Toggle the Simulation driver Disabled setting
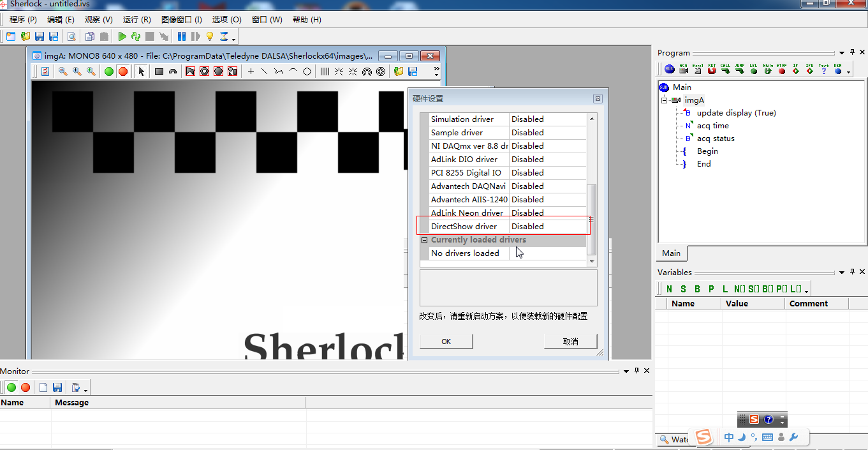The width and height of the screenshot is (868, 450). tap(547, 119)
